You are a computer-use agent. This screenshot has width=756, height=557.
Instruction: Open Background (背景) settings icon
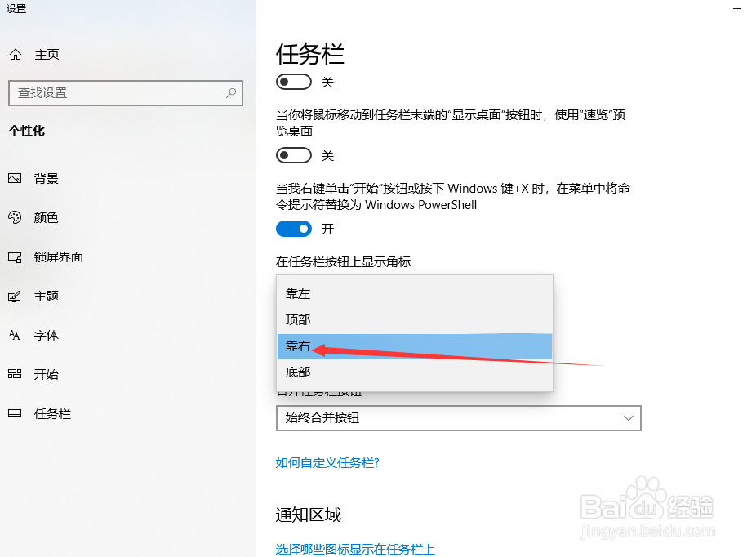(15, 179)
